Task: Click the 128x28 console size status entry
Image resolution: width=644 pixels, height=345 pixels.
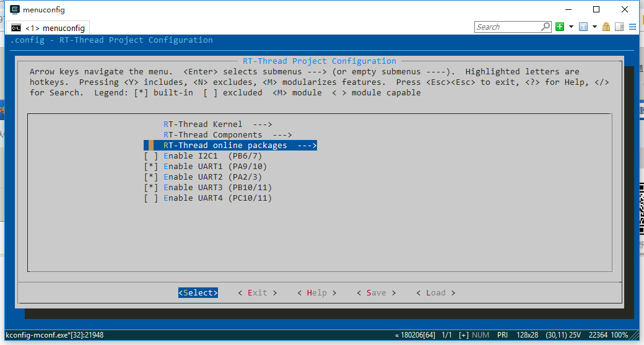Action: pyautogui.click(x=526, y=334)
